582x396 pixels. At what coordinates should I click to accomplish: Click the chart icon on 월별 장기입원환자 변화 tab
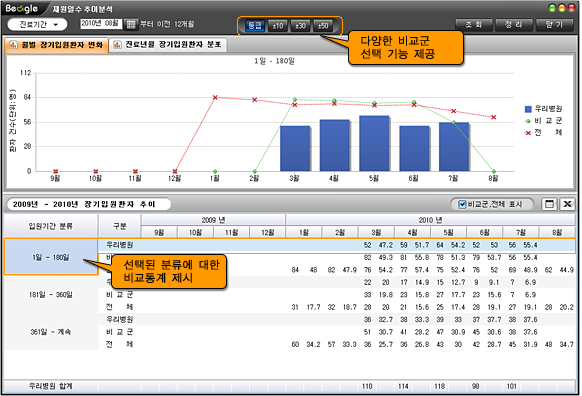13,45
